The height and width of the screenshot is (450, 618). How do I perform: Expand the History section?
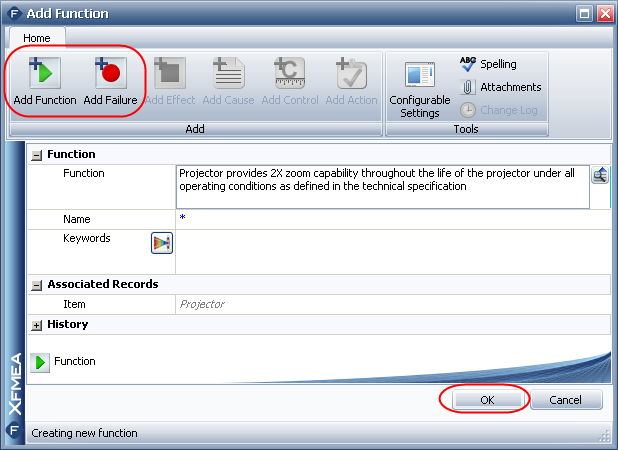pos(37,325)
